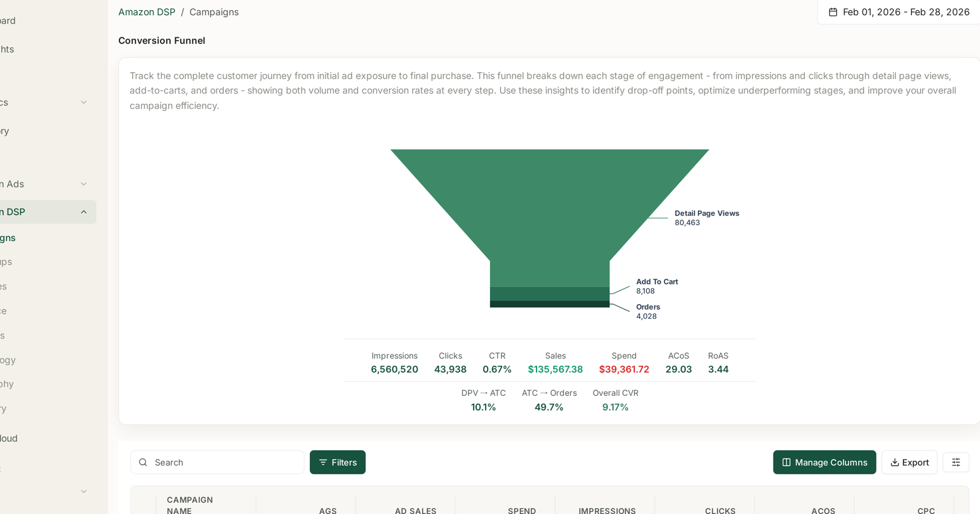
Task: Click the Orders count 4,028
Action: point(646,316)
